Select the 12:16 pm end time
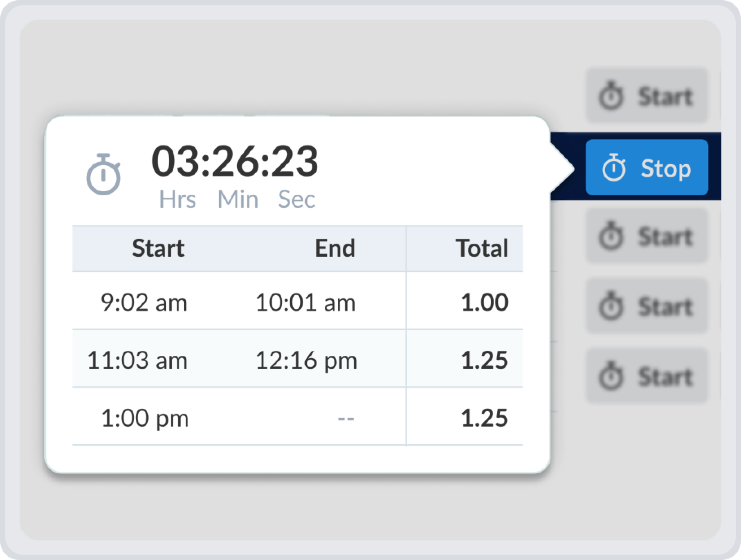 [x=306, y=360]
